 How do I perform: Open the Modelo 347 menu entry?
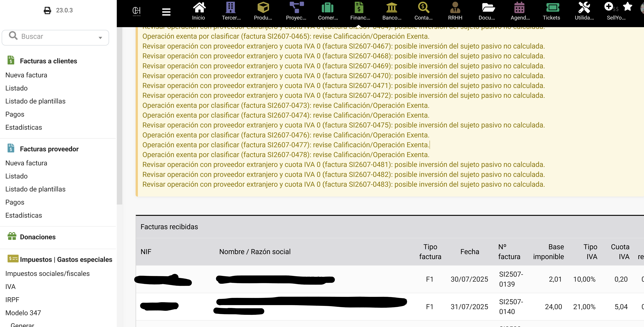23,313
